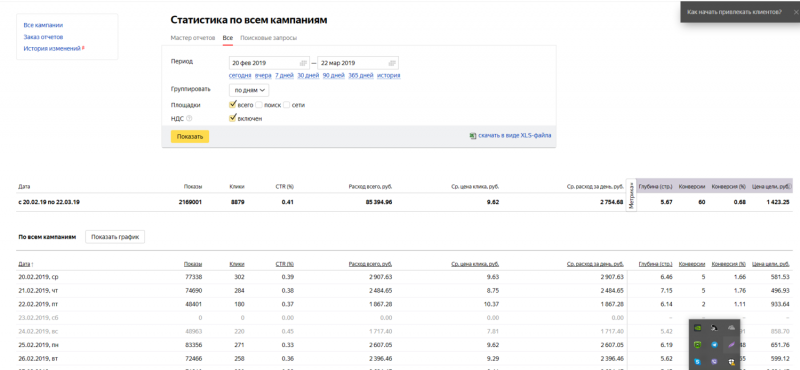Viewport: 800px width, 370px height.
Task: Open 'Все кампании' sidebar link
Action: coord(43,25)
